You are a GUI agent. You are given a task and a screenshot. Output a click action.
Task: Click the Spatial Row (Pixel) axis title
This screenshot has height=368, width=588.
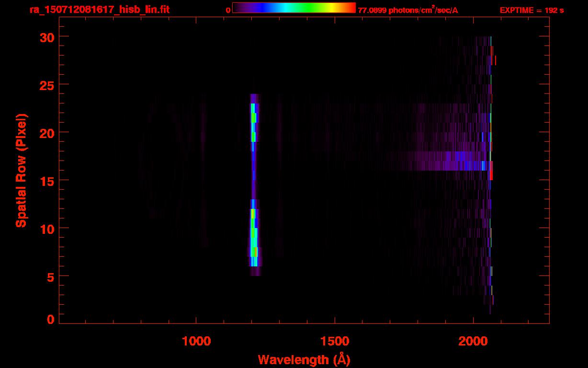[x=21, y=171]
